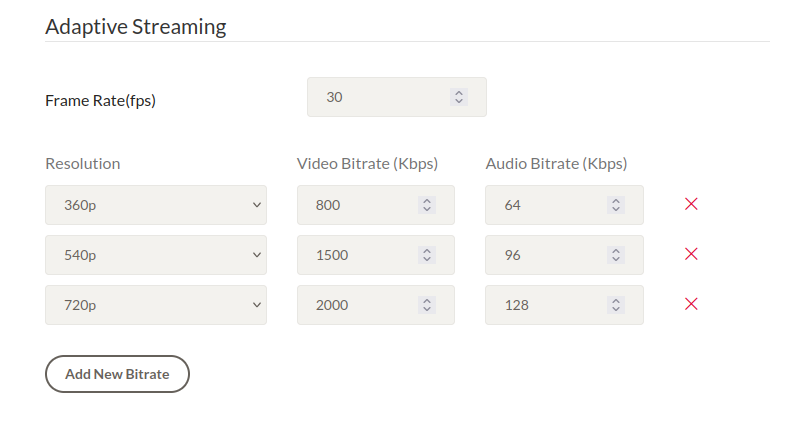
Task: Remove the 720p bitrate row
Action: tap(691, 304)
